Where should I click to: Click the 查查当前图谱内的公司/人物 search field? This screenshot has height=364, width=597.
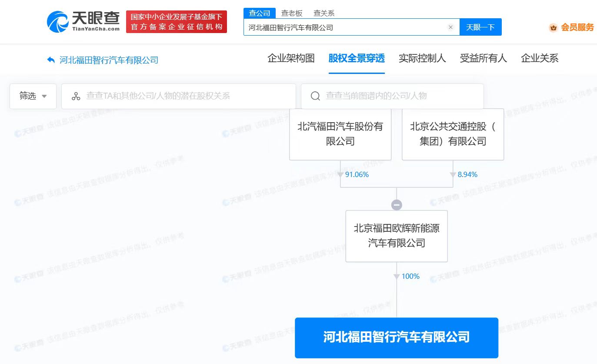tap(392, 96)
